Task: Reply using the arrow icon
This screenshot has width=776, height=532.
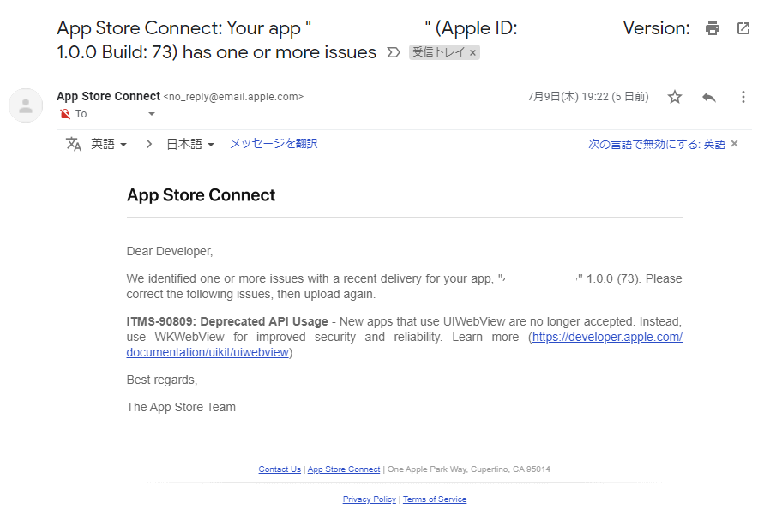Action: coord(709,97)
